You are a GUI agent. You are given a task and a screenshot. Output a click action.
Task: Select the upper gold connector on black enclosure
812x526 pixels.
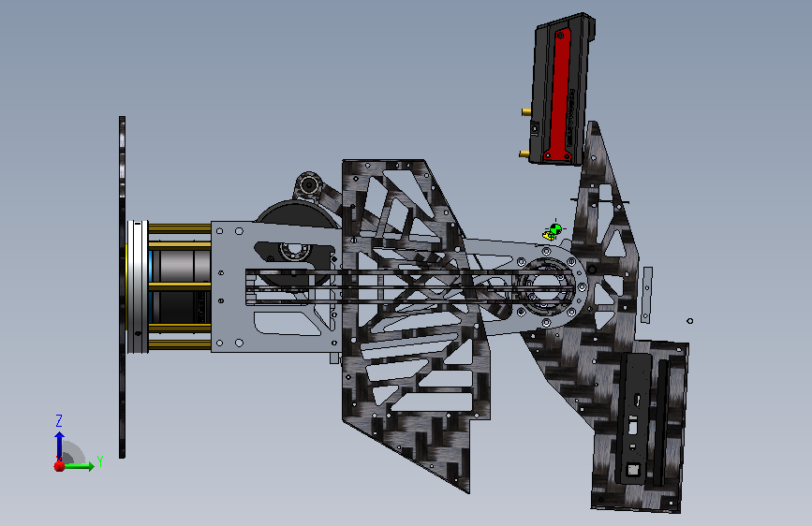(x=526, y=111)
